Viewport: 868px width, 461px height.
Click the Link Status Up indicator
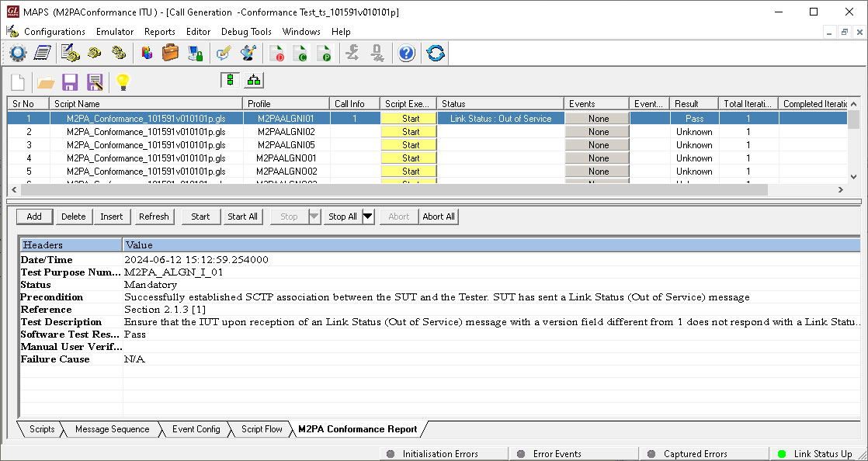click(815, 454)
